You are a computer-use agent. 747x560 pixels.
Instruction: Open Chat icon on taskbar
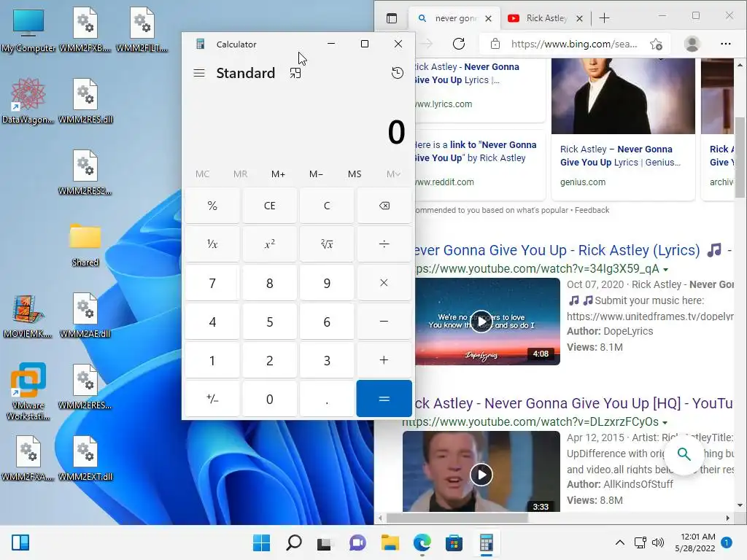point(357,542)
